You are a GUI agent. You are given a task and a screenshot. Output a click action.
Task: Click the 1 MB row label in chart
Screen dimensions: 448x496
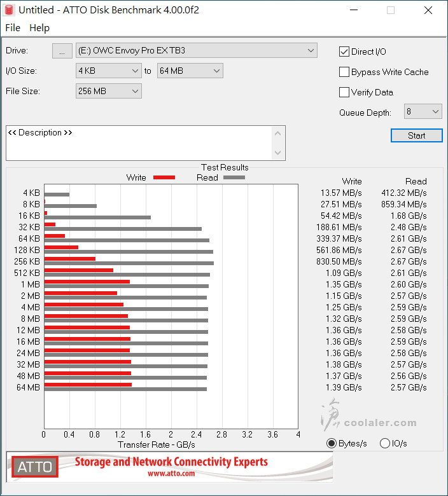click(31, 284)
